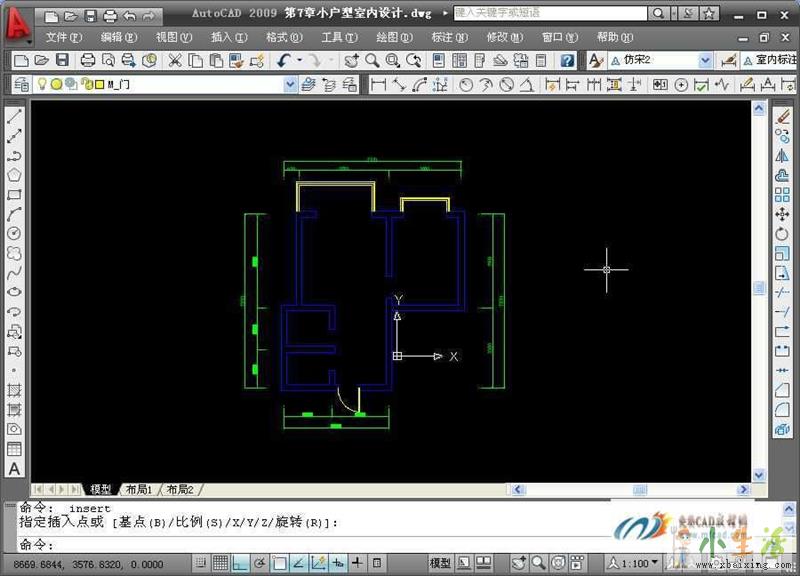The image size is (800, 576).
Task: Open the 标注(N) dimension menu
Action: tap(447, 37)
